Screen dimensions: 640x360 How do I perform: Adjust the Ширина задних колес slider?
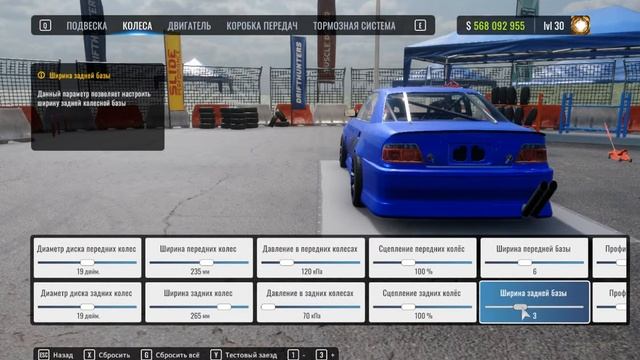coord(199,307)
